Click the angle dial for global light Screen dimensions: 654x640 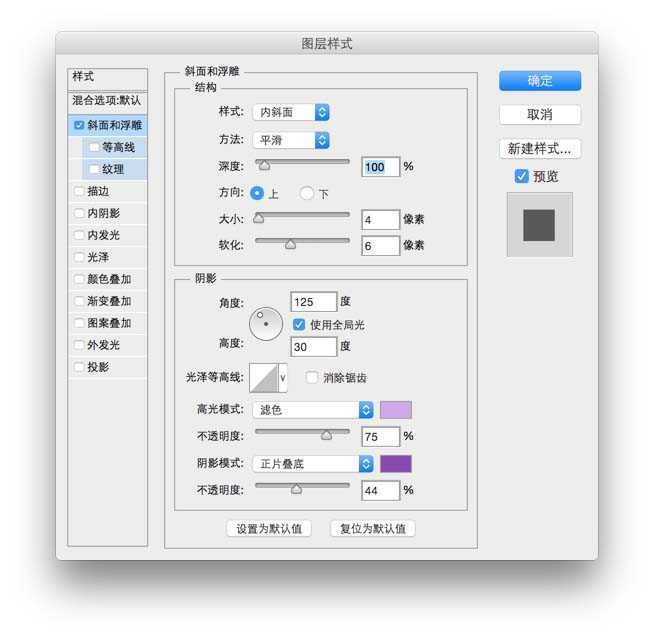point(265,323)
